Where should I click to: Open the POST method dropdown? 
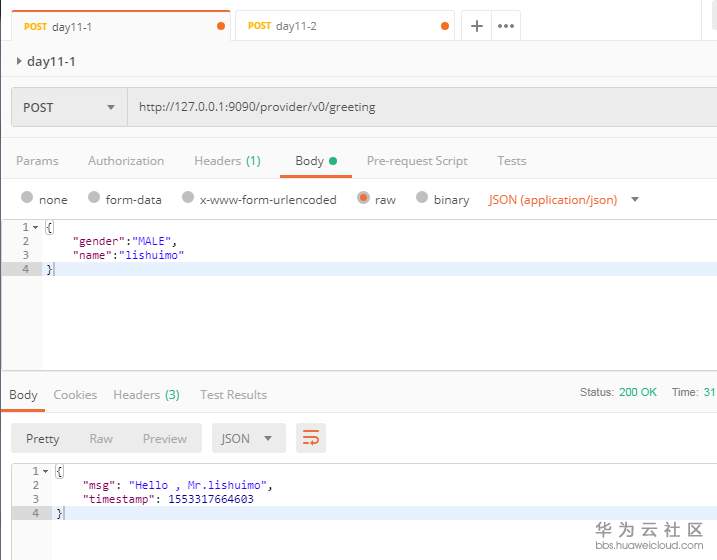pyautogui.click(x=69, y=107)
